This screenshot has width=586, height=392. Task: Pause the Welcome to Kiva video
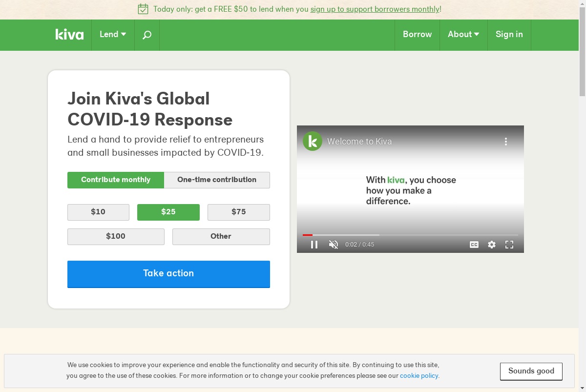[314, 245]
